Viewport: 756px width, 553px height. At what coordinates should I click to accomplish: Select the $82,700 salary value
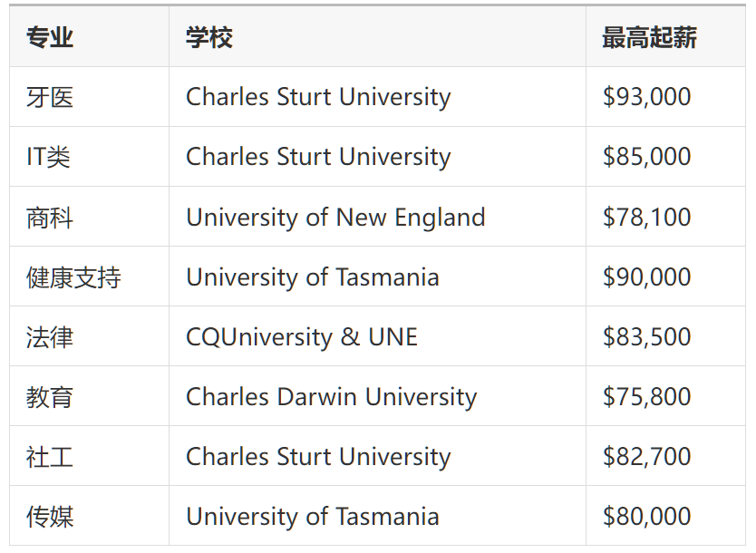[x=646, y=457]
